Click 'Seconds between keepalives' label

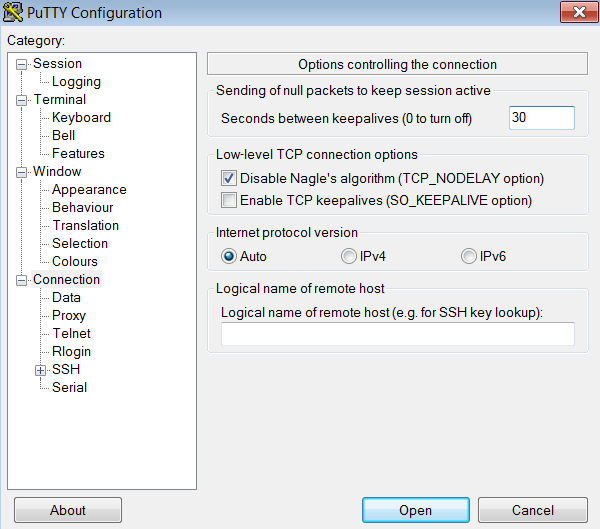click(x=346, y=119)
